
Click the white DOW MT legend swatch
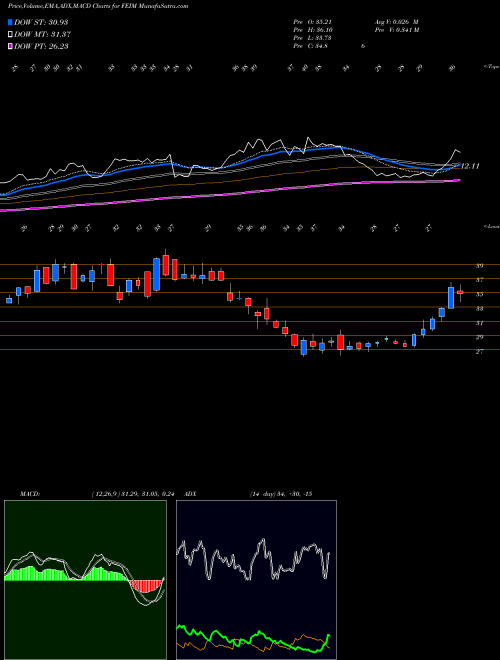click(10, 35)
